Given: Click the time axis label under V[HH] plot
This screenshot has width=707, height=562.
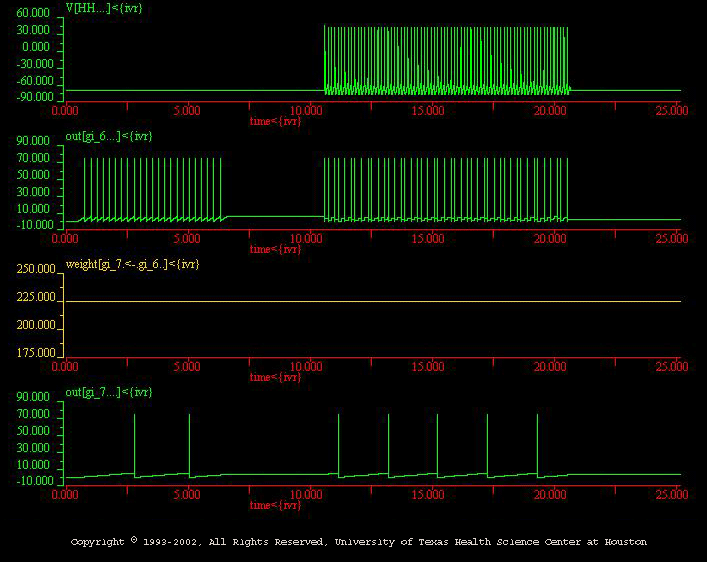Looking at the screenshot, I should (x=275, y=121).
